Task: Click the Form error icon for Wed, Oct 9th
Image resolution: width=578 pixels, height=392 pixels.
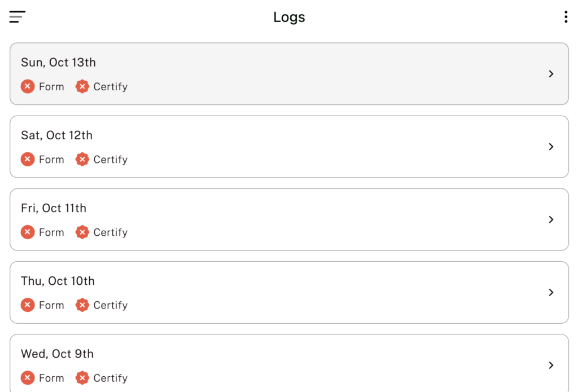Action: pos(28,377)
